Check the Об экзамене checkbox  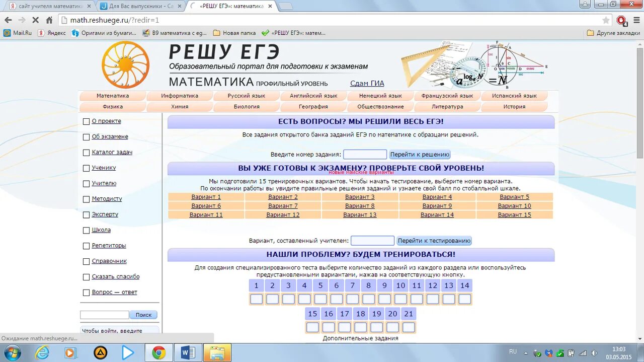(86, 137)
